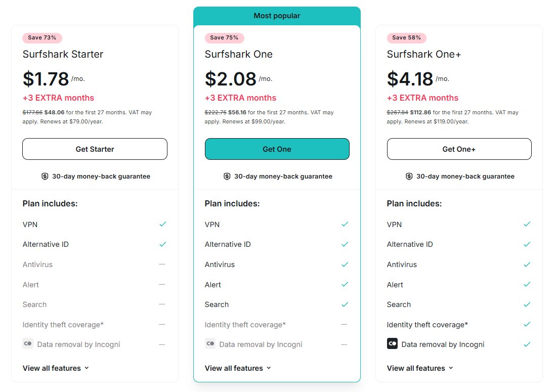556x392 pixels.
Task: Expand View all features under Surfshark Starter
Action: 56,368
